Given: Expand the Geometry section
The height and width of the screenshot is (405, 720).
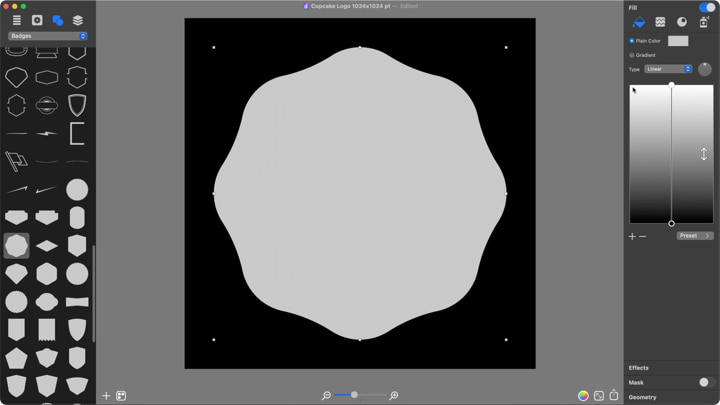Looking at the screenshot, I should [x=642, y=397].
